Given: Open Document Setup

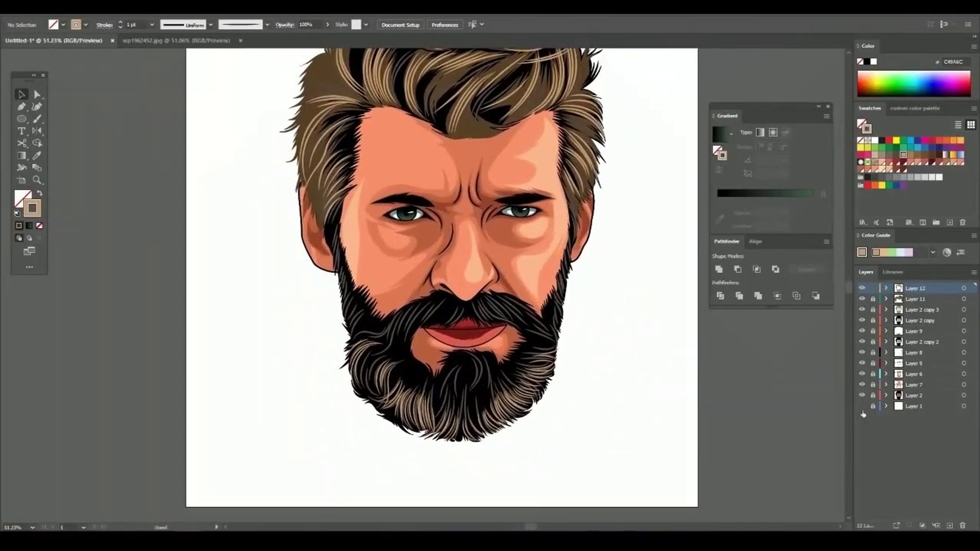Looking at the screenshot, I should [400, 24].
